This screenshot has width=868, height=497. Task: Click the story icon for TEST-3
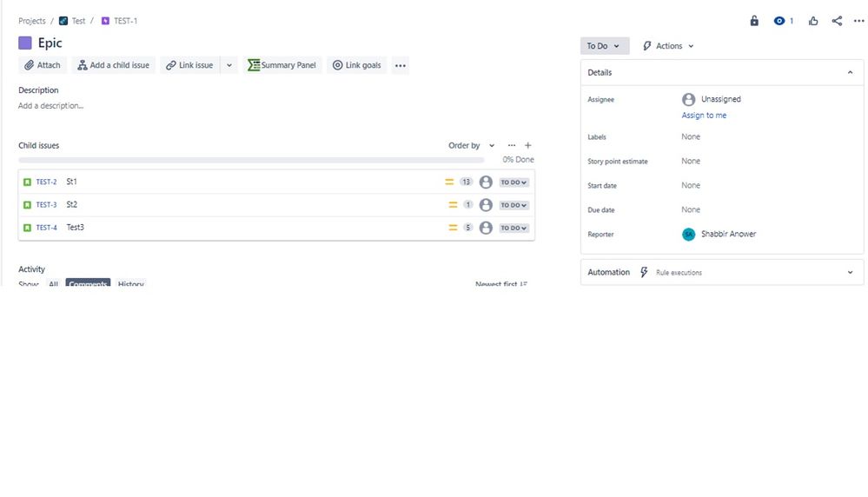coord(27,205)
